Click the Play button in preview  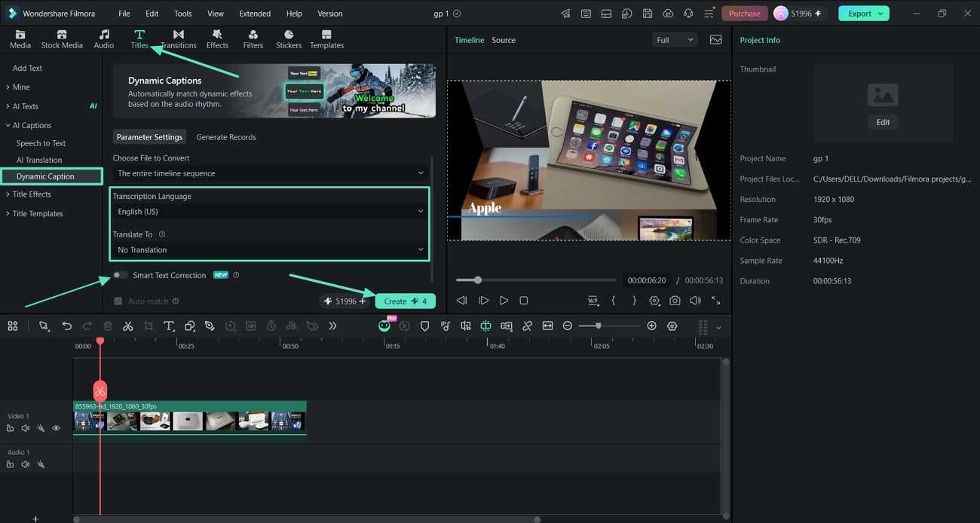(504, 300)
